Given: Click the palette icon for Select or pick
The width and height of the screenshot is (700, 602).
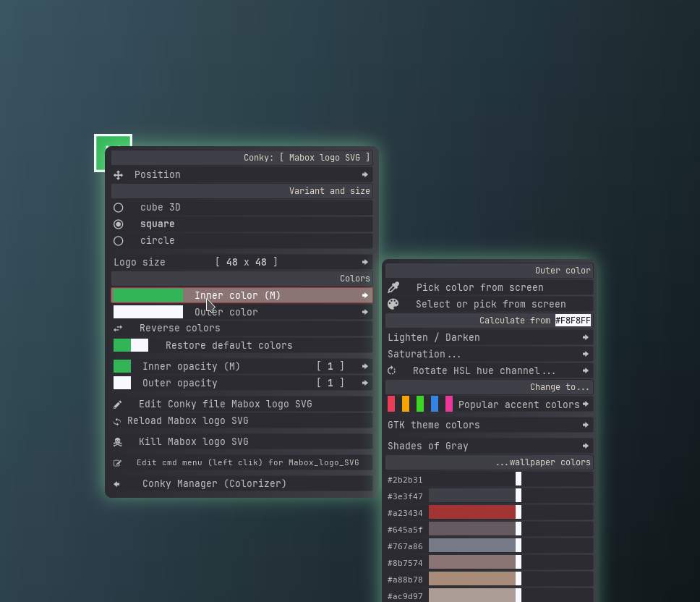Looking at the screenshot, I should pyautogui.click(x=393, y=304).
